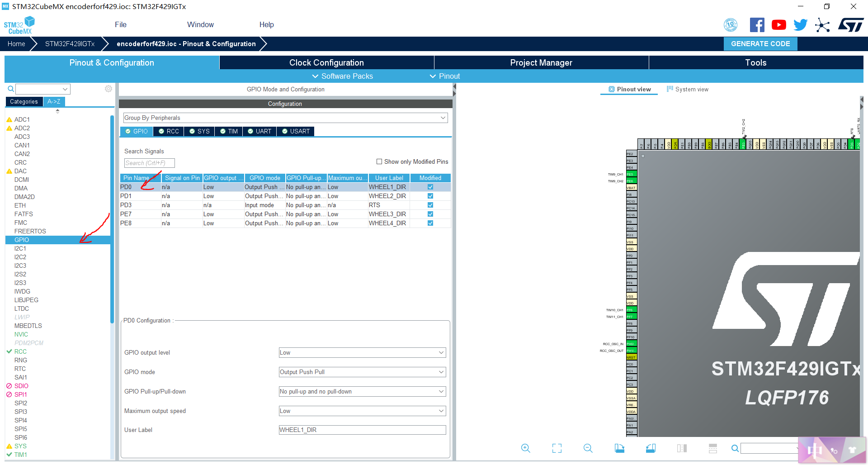The width and height of the screenshot is (868, 465).
Task: Select the RCC peripheral tab
Action: 169,131
